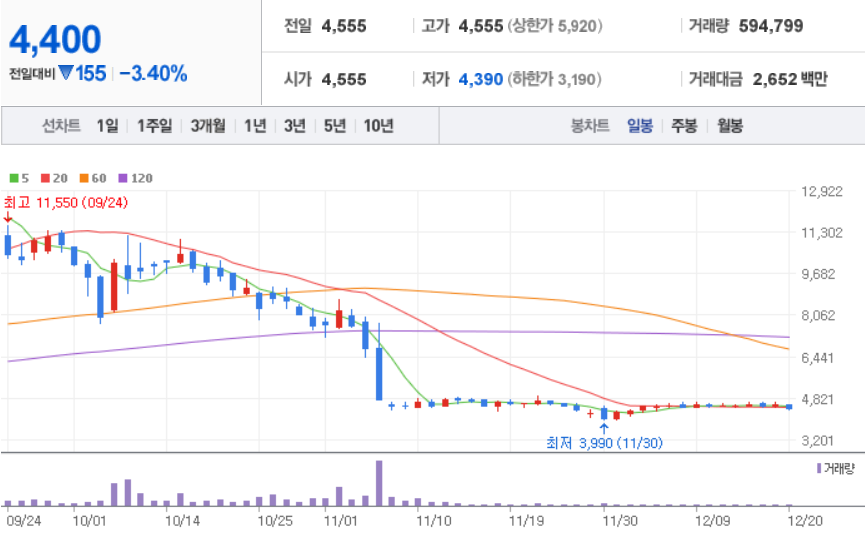Click the 10/14 date axis label
Screen dimensions: 865x543
pyautogui.click(x=182, y=521)
